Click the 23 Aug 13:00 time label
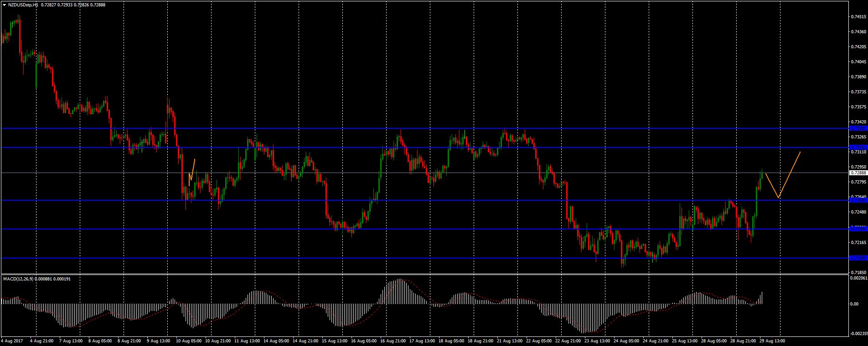Image resolution: width=868 pixels, height=346 pixels. 597,341
